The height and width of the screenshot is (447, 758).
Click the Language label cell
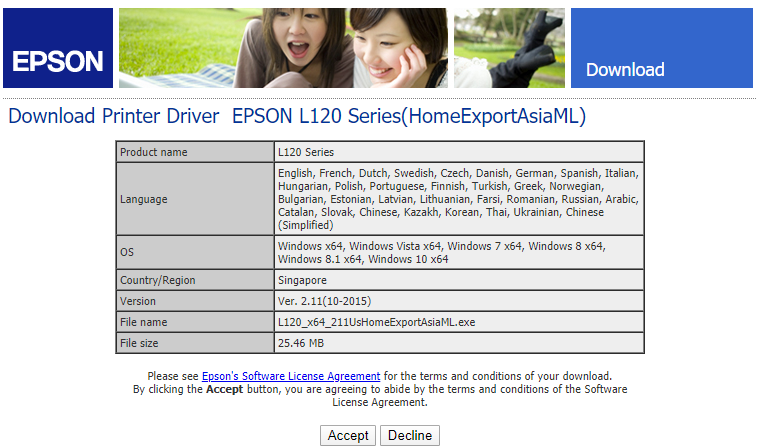pyautogui.click(x=195, y=199)
